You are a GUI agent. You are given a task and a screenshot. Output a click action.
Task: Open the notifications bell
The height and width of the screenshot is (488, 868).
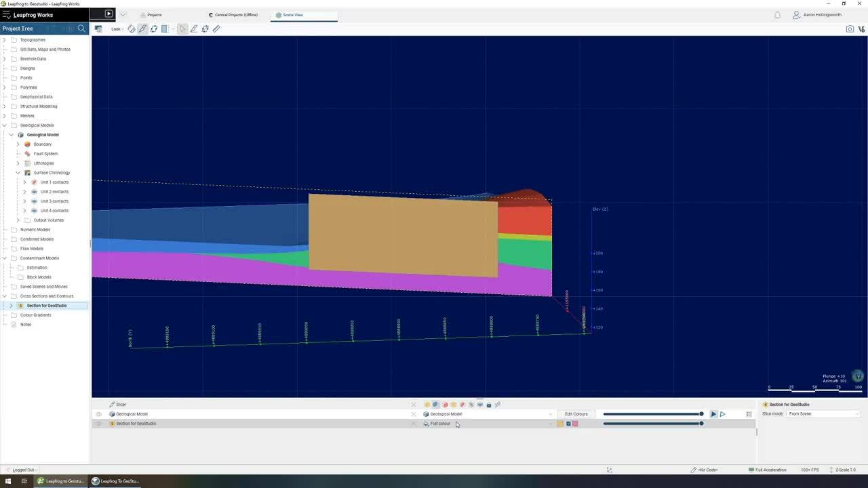[x=778, y=15]
